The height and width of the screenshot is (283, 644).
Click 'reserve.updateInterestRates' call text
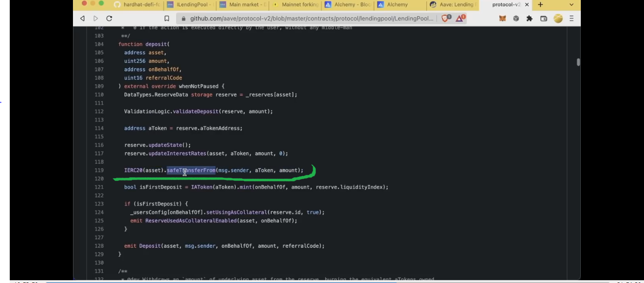click(x=165, y=154)
